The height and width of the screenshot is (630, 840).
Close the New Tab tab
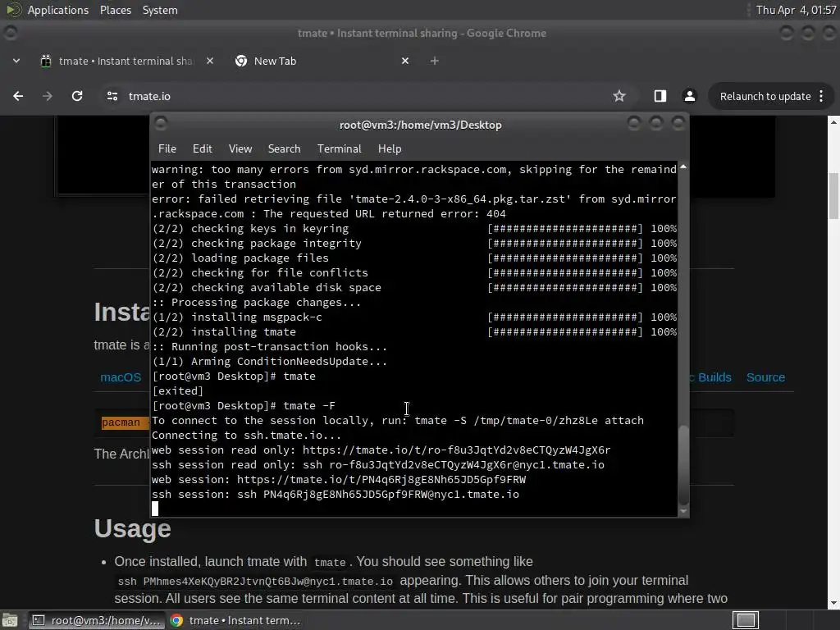point(405,61)
